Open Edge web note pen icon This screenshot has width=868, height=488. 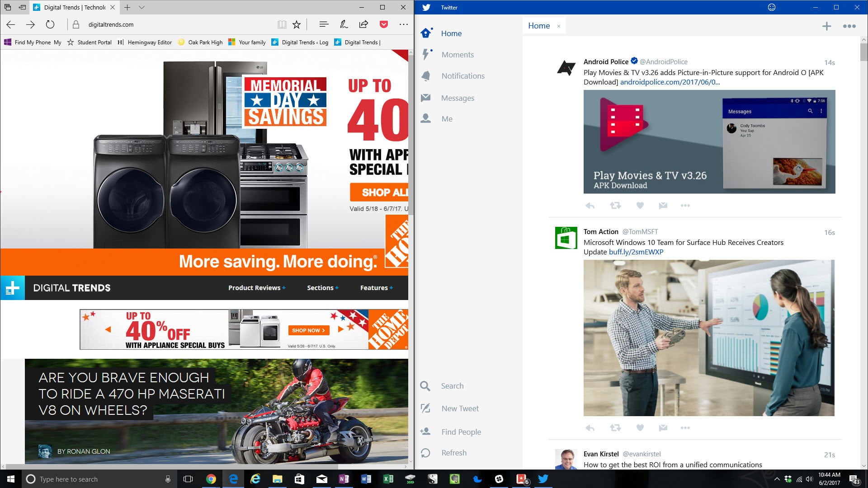click(x=344, y=25)
